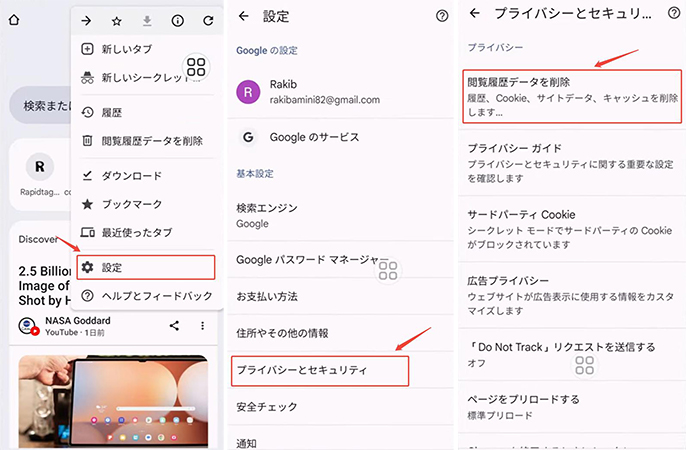Tap the forward arrow in Chrome menu
Image resolution: width=686 pixels, height=450 pixels.
86,21
